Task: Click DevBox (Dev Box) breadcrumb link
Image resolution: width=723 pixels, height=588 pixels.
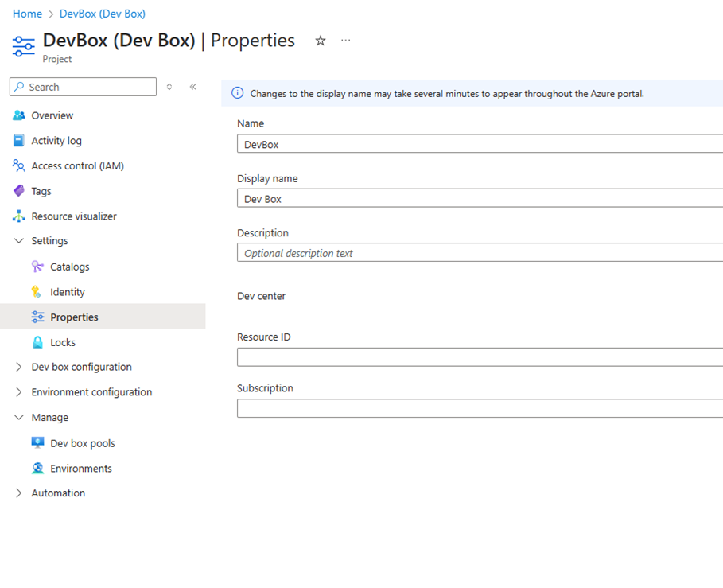Action: pos(103,14)
